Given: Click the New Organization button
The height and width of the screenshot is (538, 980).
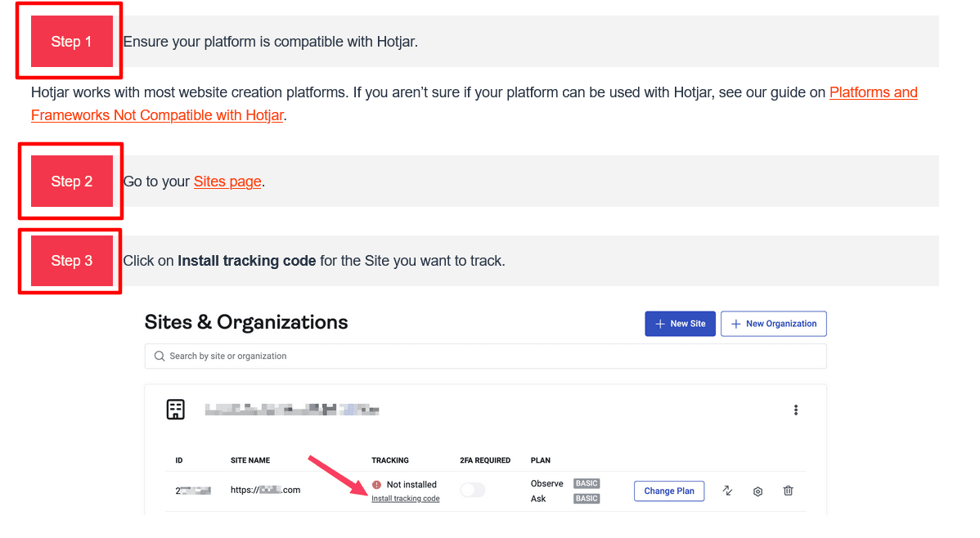Looking at the screenshot, I should (773, 323).
